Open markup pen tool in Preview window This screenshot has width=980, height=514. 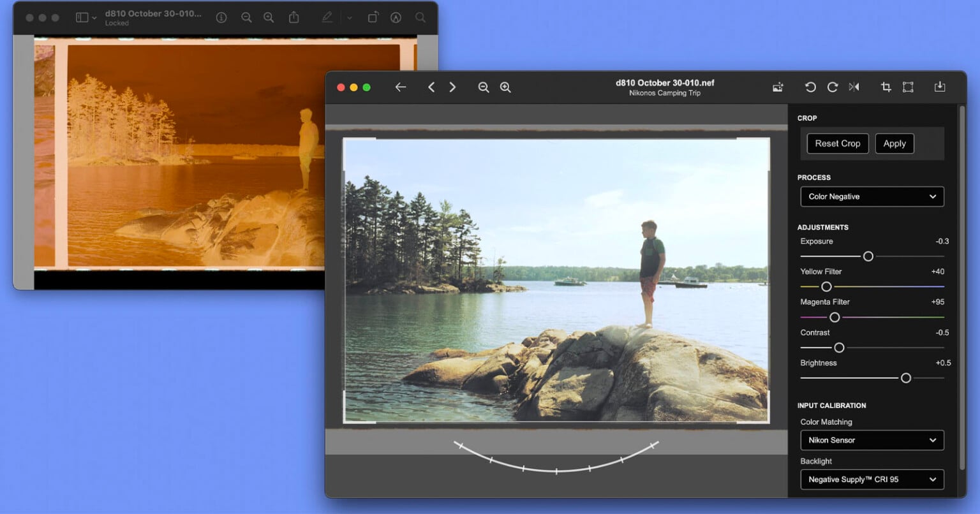coord(327,18)
